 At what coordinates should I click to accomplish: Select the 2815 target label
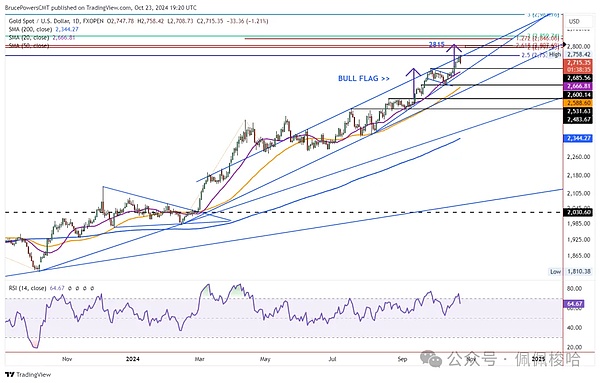pos(437,45)
